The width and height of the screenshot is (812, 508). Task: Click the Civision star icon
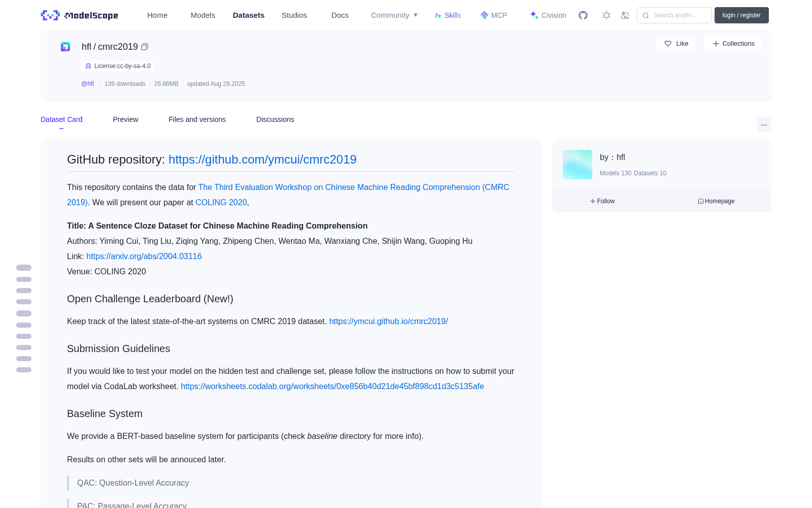pyautogui.click(x=534, y=15)
